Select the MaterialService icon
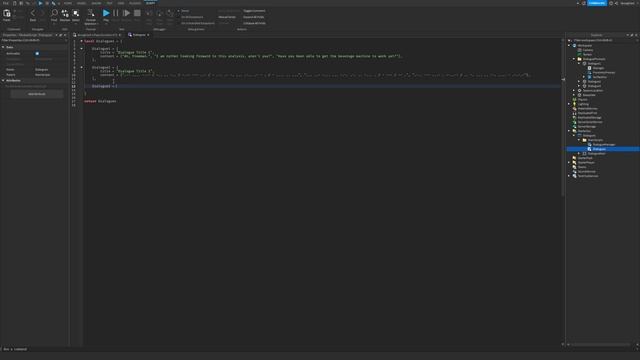The image size is (640, 360). 574,109
